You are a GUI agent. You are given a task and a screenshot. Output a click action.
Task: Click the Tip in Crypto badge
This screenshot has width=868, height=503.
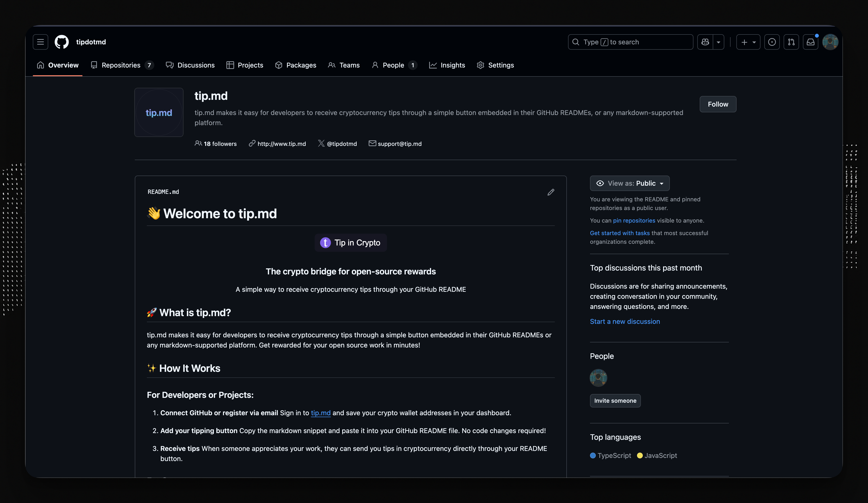tap(351, 243)
